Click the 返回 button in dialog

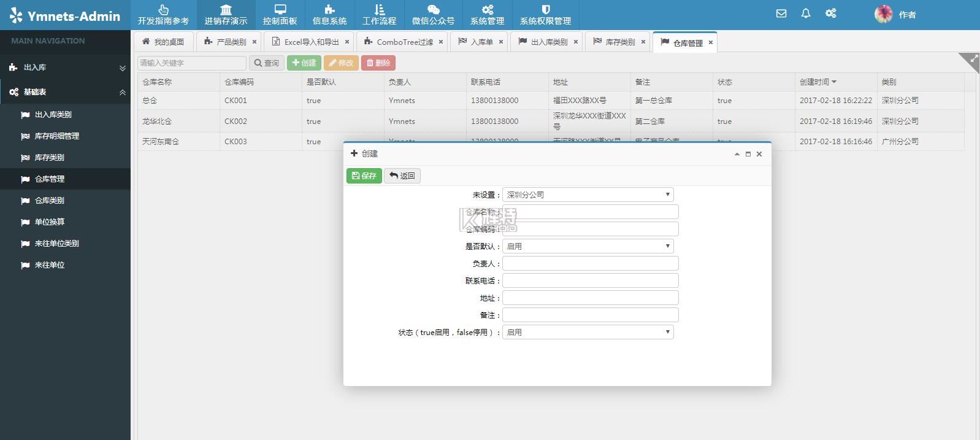(x=402, y=176)
